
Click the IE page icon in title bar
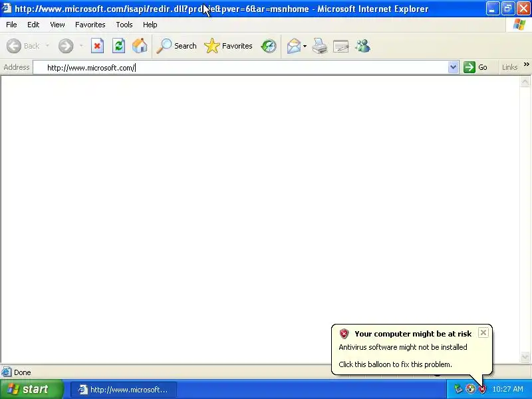(x=7, y=8)
